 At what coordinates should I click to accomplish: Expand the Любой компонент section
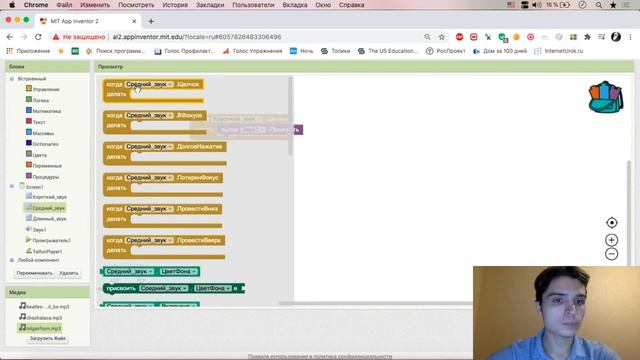coord(12,260)
